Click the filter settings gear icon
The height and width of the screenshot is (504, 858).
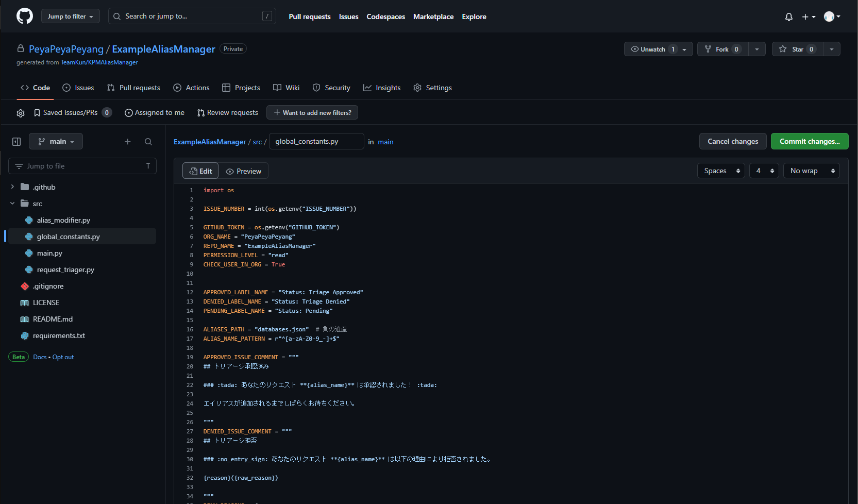pyautogui.click(x=21, y=113)
